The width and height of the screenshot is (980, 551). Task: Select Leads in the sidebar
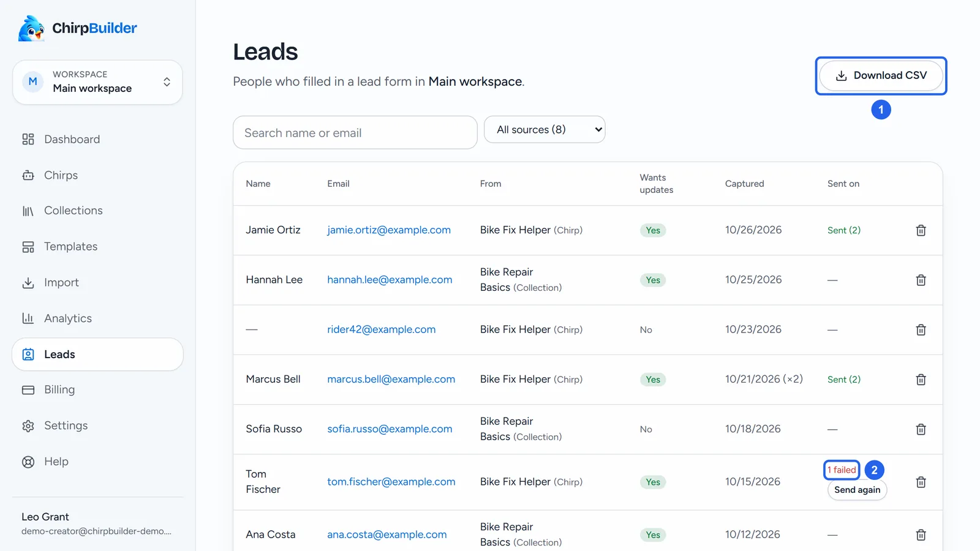tap(97, 354)
